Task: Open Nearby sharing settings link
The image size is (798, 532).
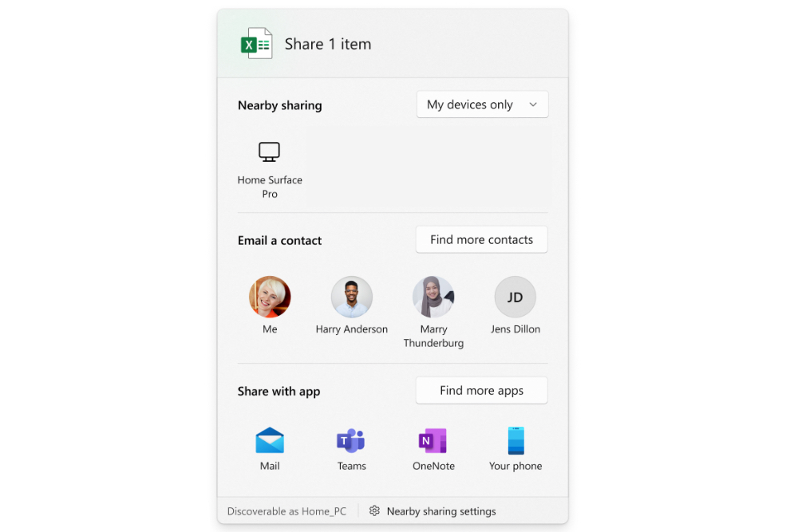Action: pos(441,511)
